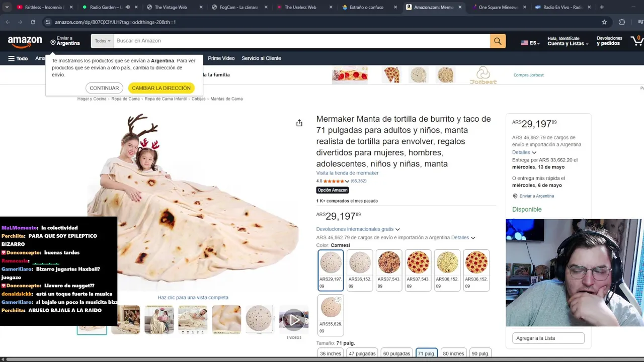This screenshot has height=362, width=644.
Task: Select the 71 pulg. size option
Action: coord(427,353)
